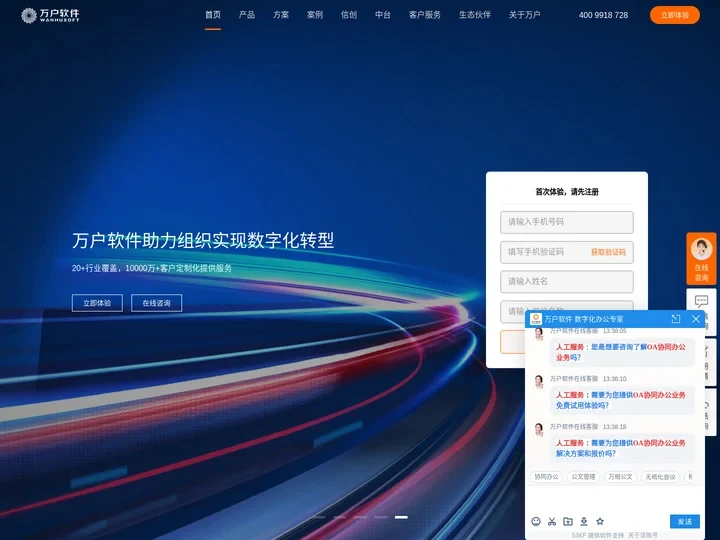This screenshot has width=720, height=540.
Task: Click the file upload folder icon
Action: point(568,521)
